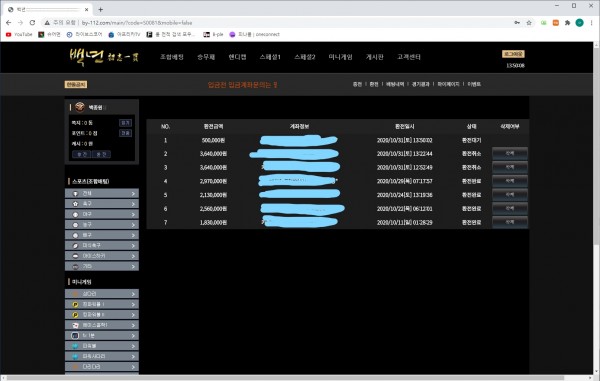Open the 경기결과 link

pyautogui.click(x=421, y=84)
